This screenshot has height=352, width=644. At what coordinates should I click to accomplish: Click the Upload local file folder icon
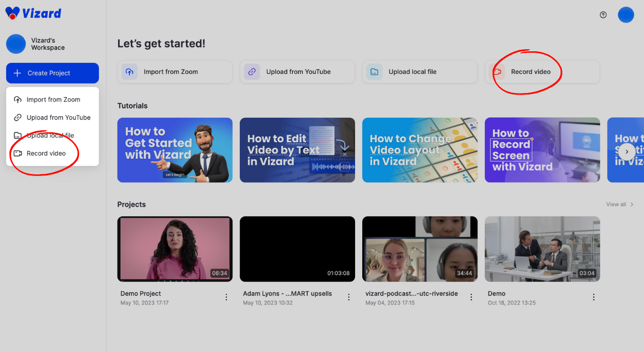click(374, 72)
